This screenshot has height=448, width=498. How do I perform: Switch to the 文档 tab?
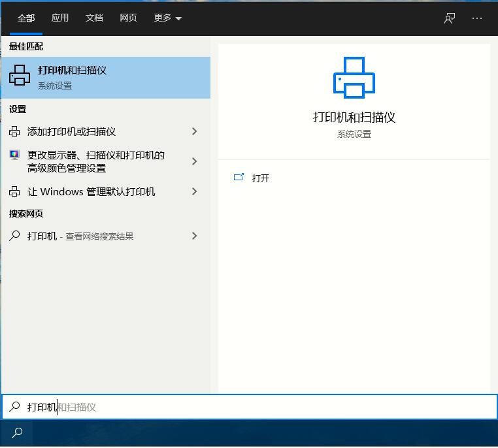pos(94,18)
